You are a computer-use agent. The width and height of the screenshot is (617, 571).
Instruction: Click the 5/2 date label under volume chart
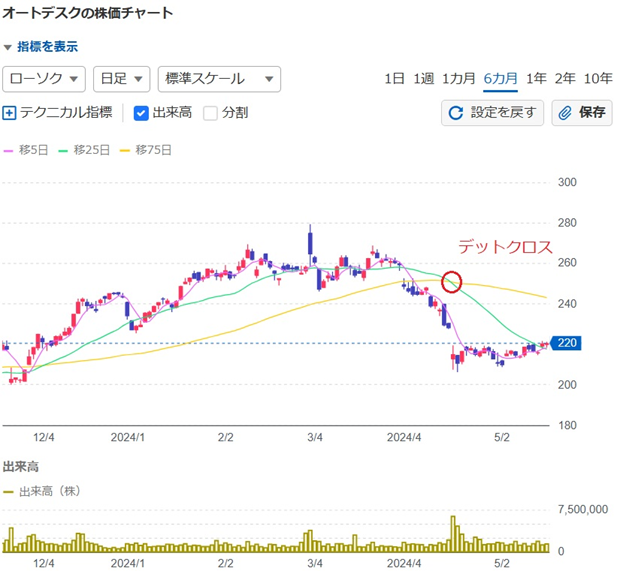tap(502, 563)
